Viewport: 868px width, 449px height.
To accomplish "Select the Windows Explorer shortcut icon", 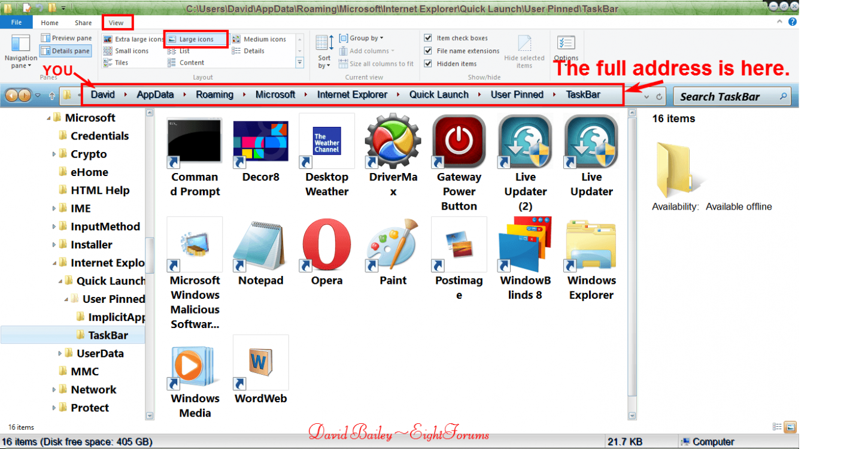I will click(x=591, y=245).
